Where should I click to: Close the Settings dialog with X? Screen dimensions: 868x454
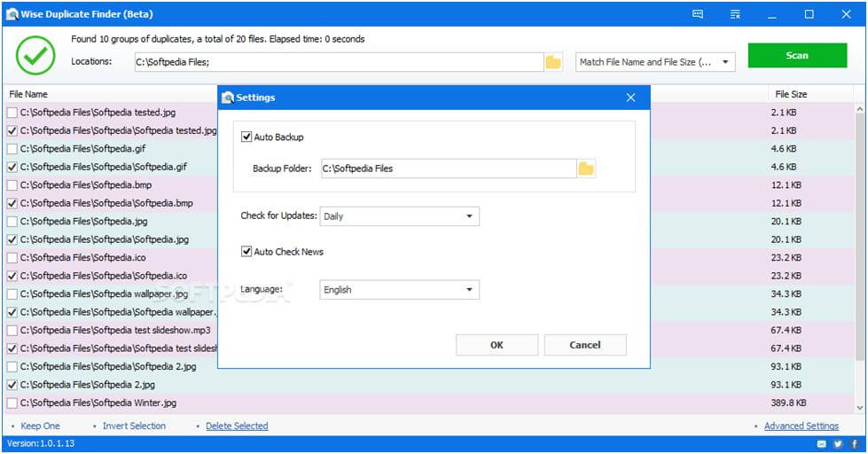point(630,98)
